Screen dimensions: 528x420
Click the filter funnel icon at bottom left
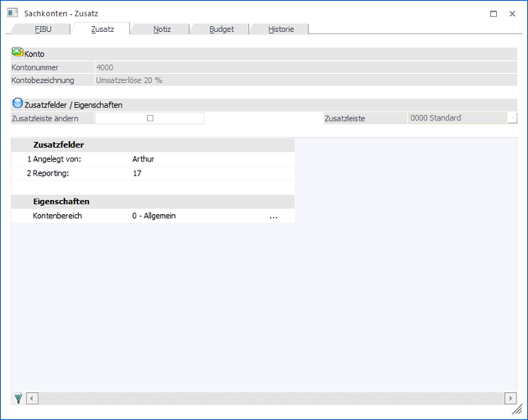coord(18,398)
